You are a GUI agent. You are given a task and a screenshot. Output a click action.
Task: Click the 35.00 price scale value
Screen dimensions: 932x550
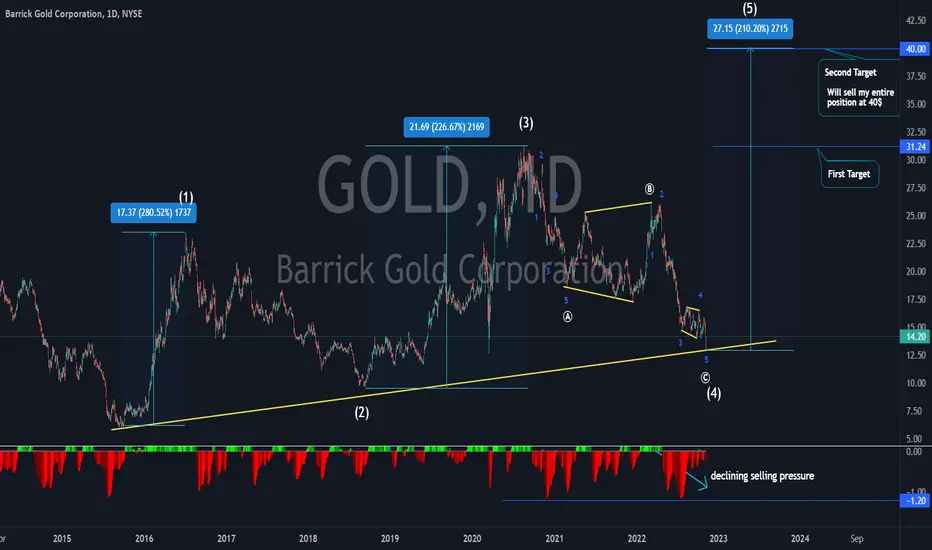coord(915,104)
